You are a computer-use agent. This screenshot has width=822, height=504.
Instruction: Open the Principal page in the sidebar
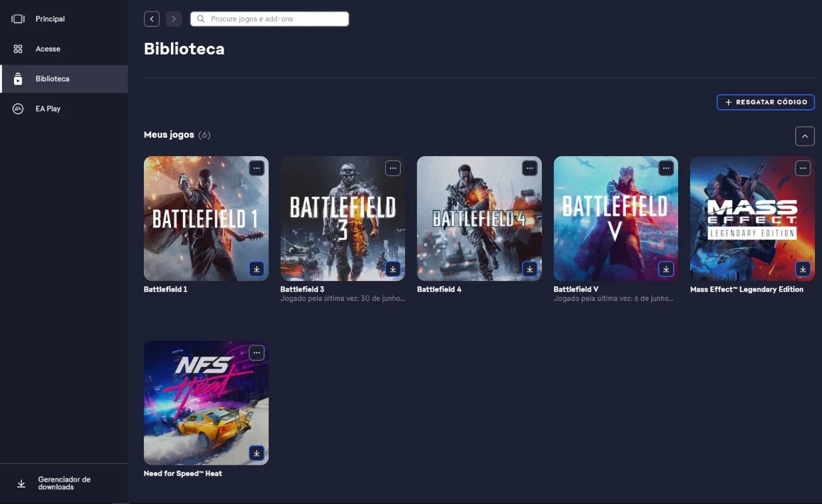(64, 19)
